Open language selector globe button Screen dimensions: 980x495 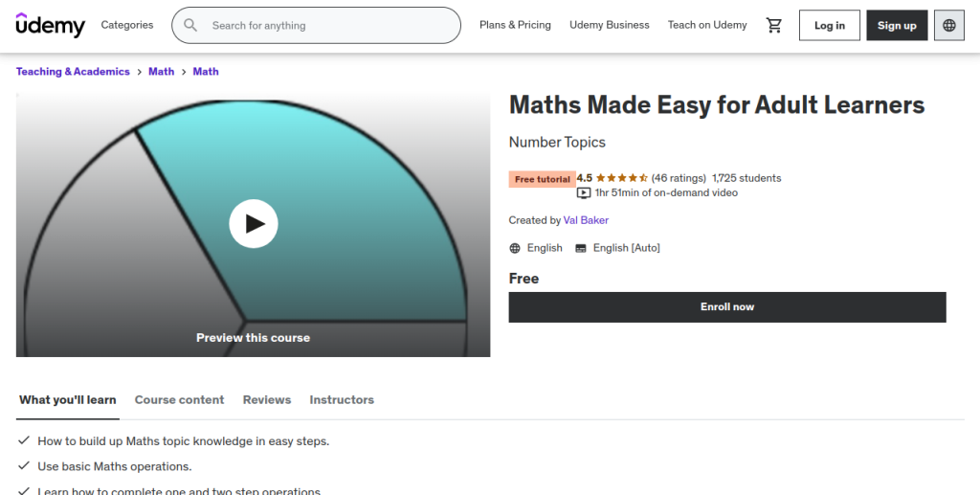click(948, 25)
